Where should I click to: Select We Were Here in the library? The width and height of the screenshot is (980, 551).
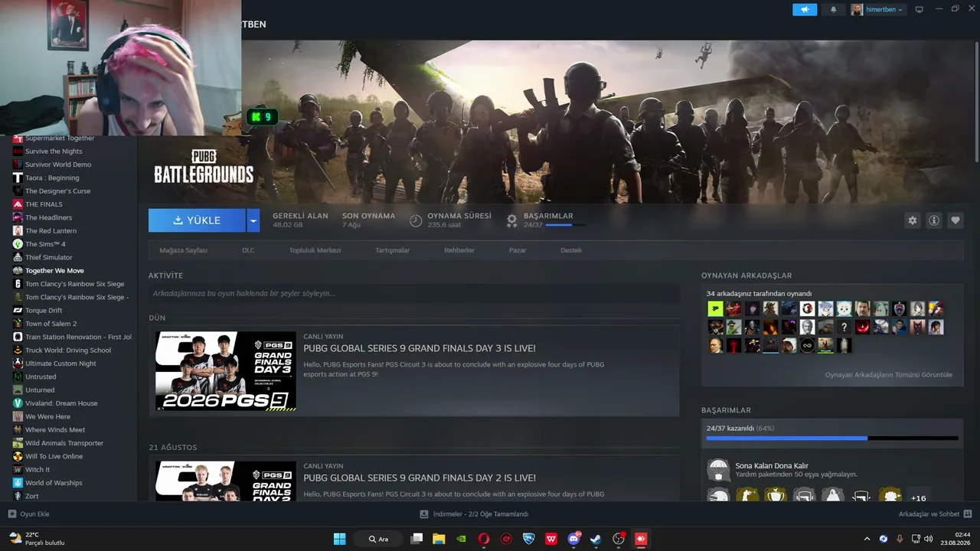tap(47, 416)
